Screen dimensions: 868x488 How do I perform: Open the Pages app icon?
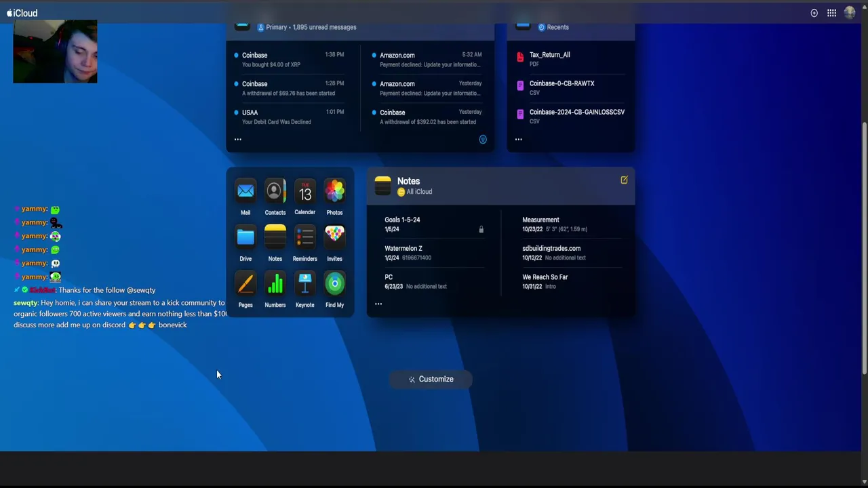point(245,283)
